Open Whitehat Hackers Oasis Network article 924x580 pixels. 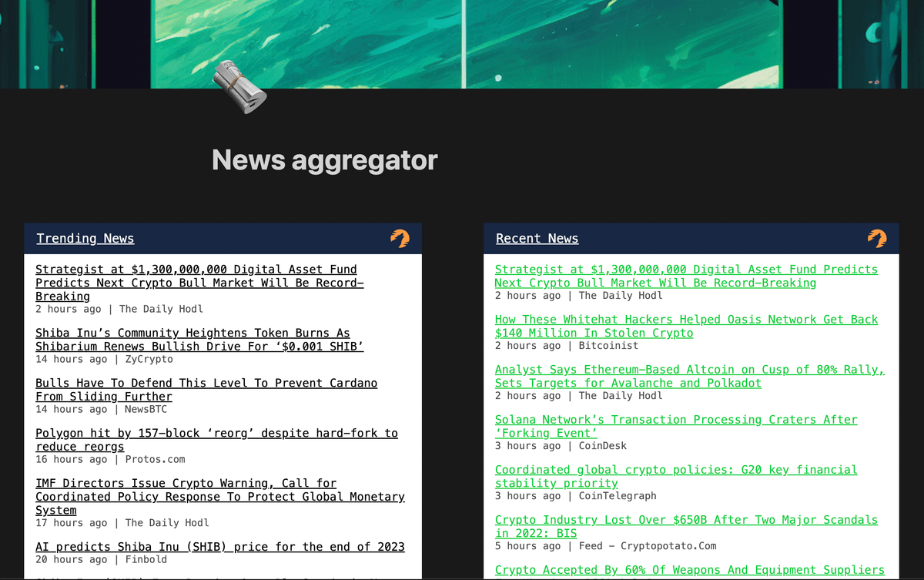[685, 326]
